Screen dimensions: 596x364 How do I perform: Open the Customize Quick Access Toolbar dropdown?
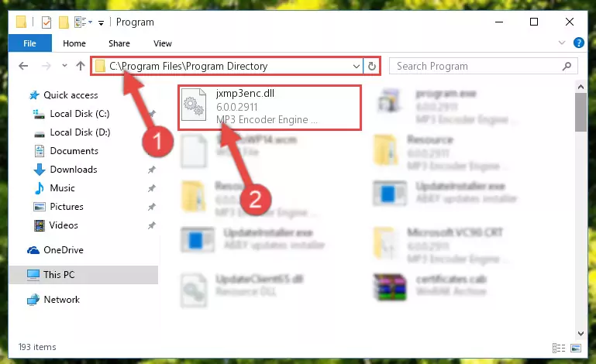(101, 23)
